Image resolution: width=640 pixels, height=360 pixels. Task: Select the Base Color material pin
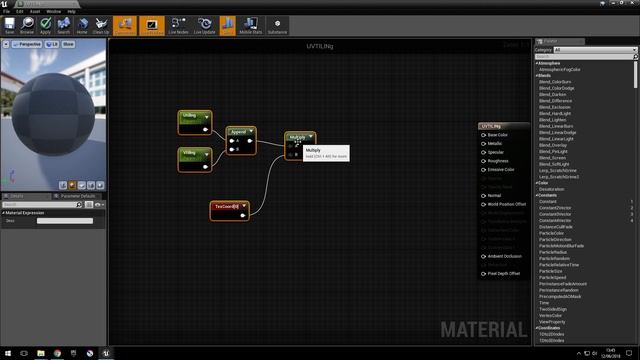pyautogui.click(x=483, y=135)
